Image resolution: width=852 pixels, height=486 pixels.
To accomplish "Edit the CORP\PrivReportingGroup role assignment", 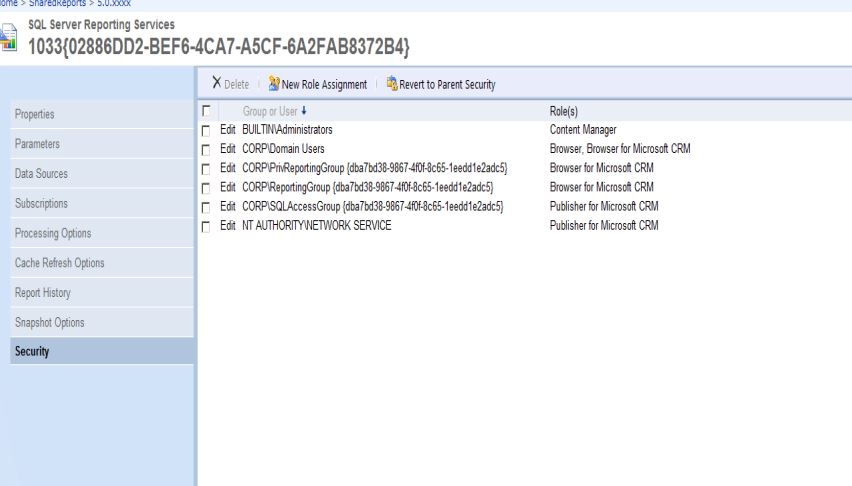I will coord(227,168).
